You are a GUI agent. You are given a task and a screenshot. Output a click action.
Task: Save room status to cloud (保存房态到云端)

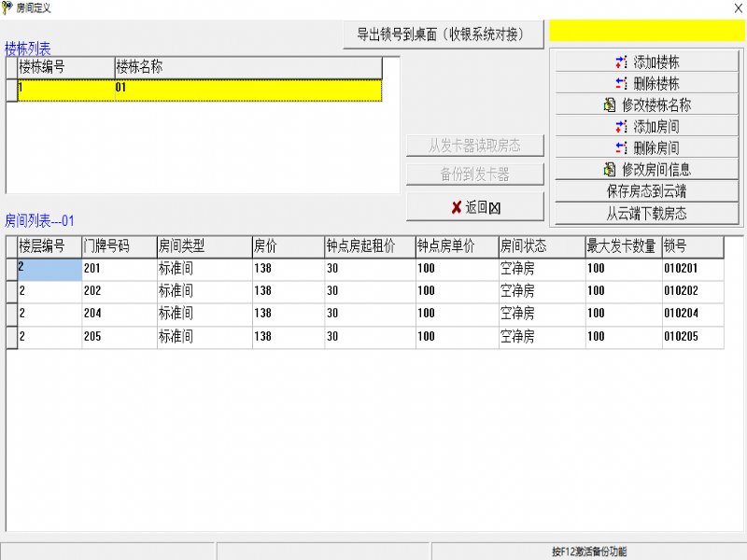tap(646, 191)
